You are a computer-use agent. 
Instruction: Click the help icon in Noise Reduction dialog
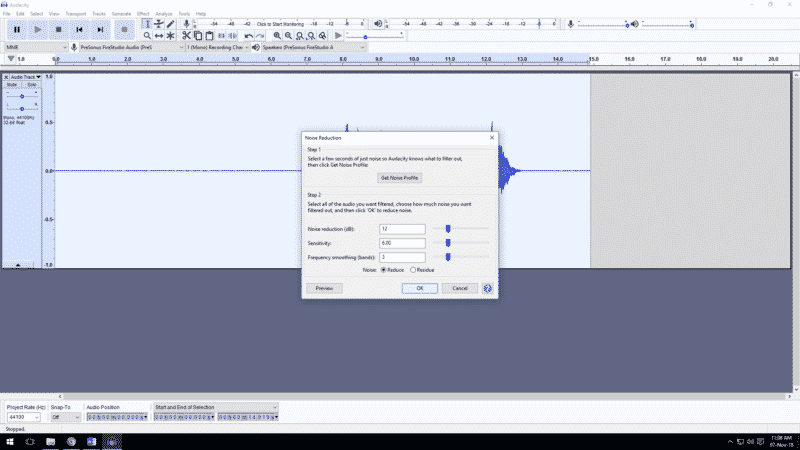pyautogui.click(x=487, y=288)
